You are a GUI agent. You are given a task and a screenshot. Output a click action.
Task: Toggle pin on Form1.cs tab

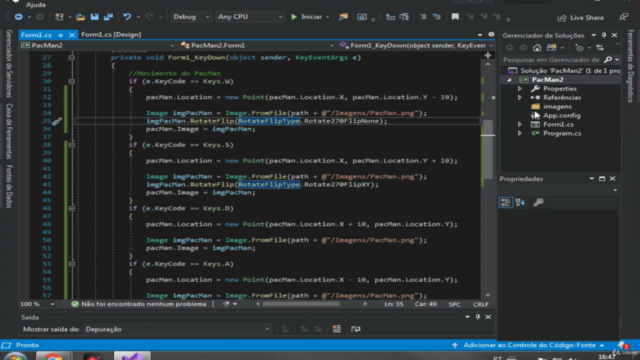(x=60, y=35)
